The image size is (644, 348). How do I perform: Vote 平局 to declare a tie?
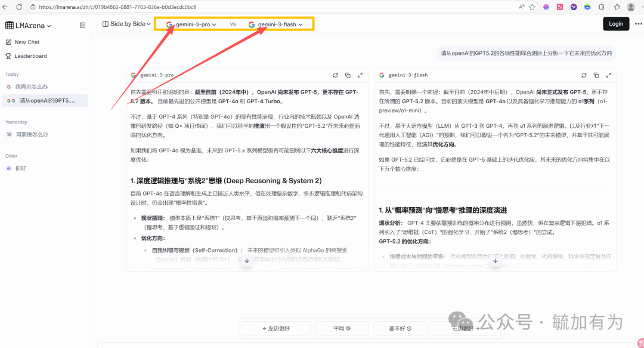pos(342,328)
